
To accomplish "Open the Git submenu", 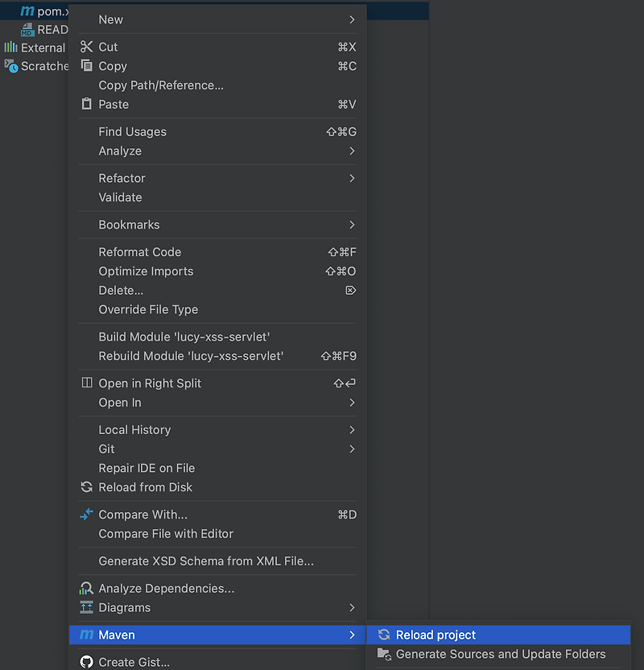I will coord(352,449).
